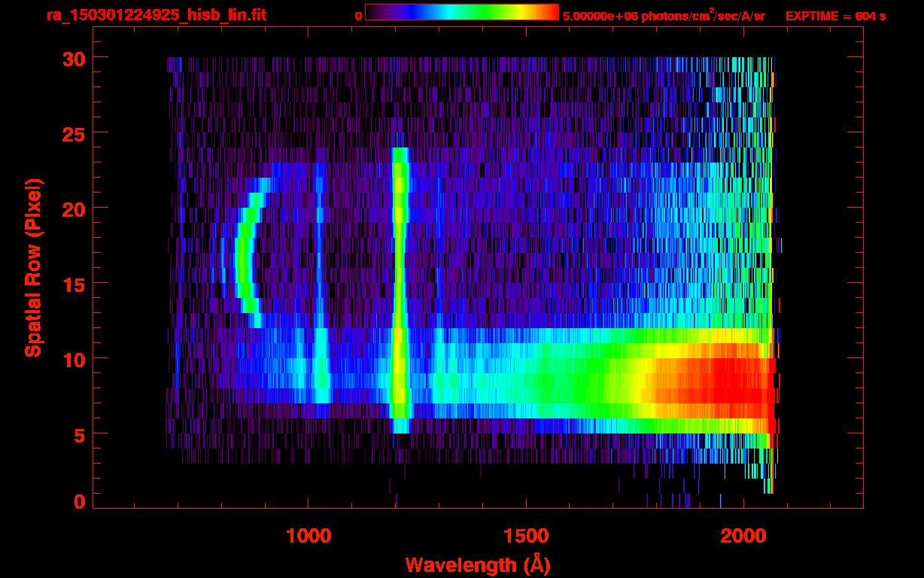Click the x-axis tick label 1500
Image resolution: width=924 pixels, height=578 pixels.
coord(526,535)
